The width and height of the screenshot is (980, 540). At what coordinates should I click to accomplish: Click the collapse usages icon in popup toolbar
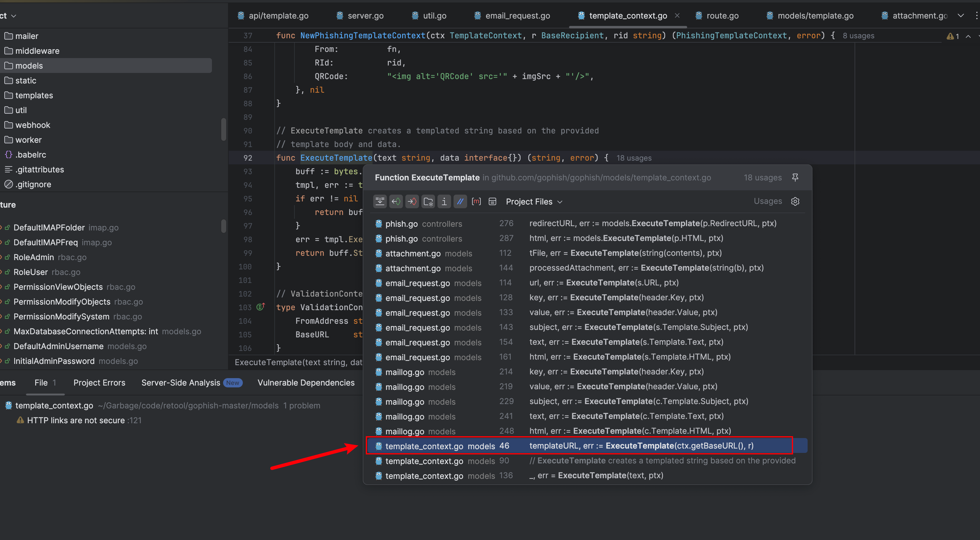[x=380, y=201]
